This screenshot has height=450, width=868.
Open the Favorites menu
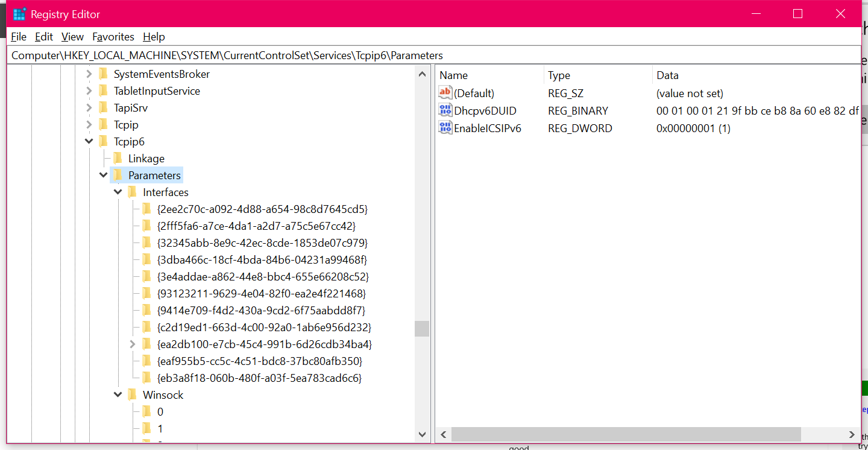coord(113,37)
